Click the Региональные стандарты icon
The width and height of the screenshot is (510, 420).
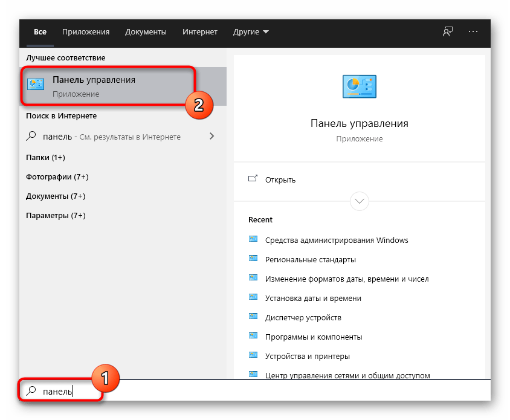(x=253, y=259)
